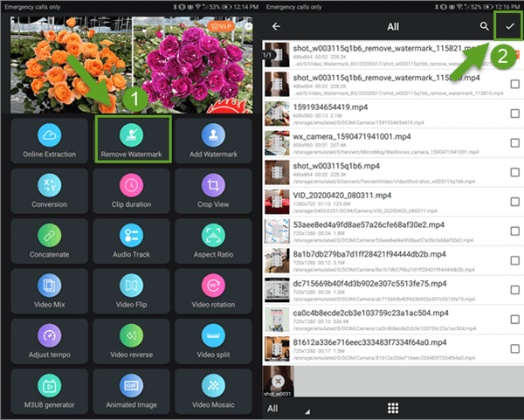Open the Adjust tempo tool

[50, 341]
